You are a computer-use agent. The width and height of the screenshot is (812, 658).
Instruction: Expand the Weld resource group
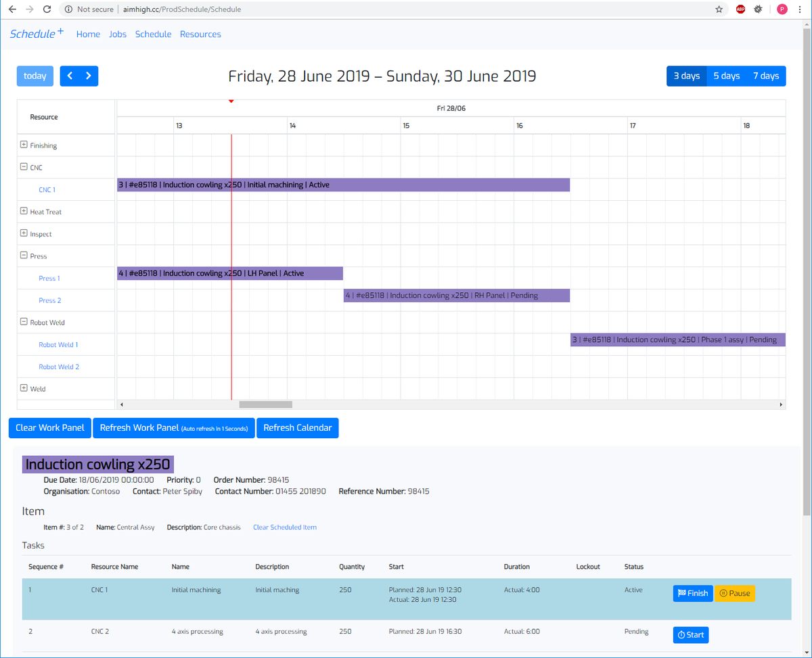(x=23, y=388)
